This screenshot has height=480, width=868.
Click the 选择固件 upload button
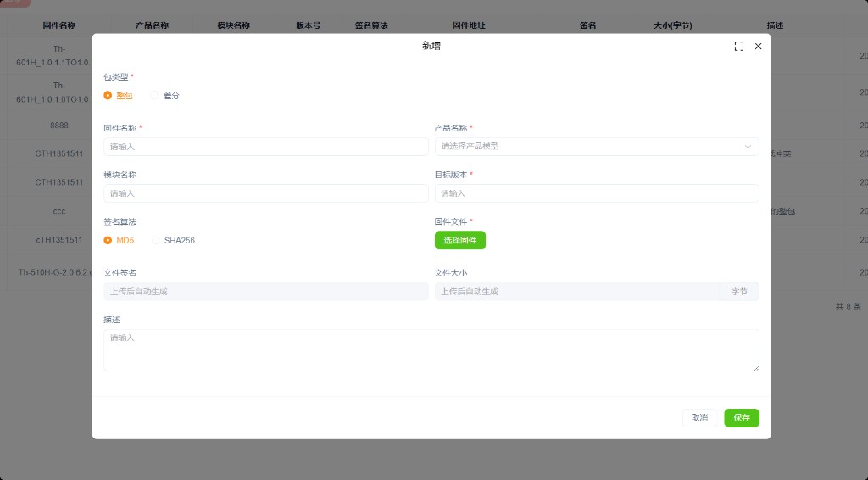(460, 240)
